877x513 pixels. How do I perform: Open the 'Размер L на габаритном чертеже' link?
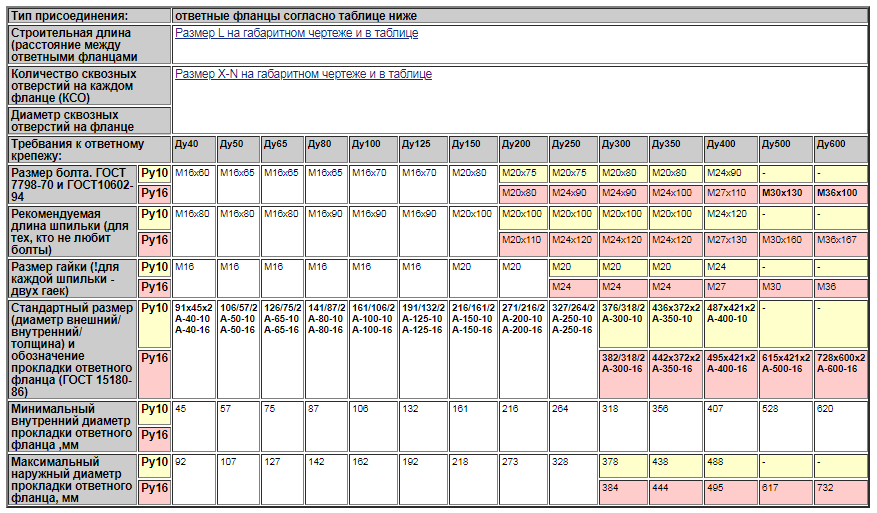pos(296,33)
